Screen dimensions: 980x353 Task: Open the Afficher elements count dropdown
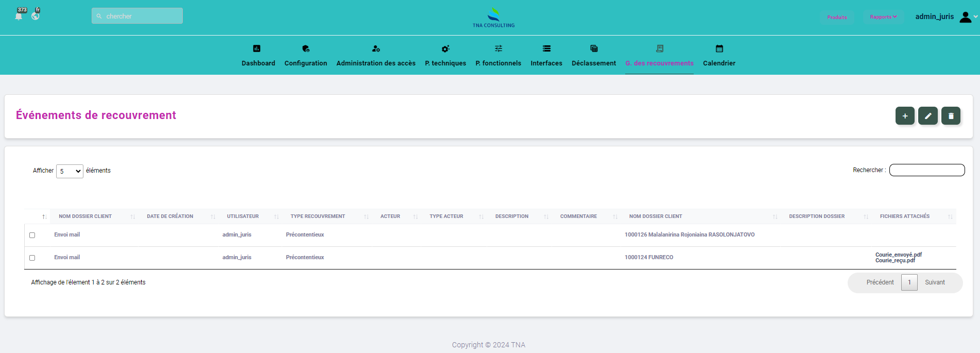pos(70,171)
